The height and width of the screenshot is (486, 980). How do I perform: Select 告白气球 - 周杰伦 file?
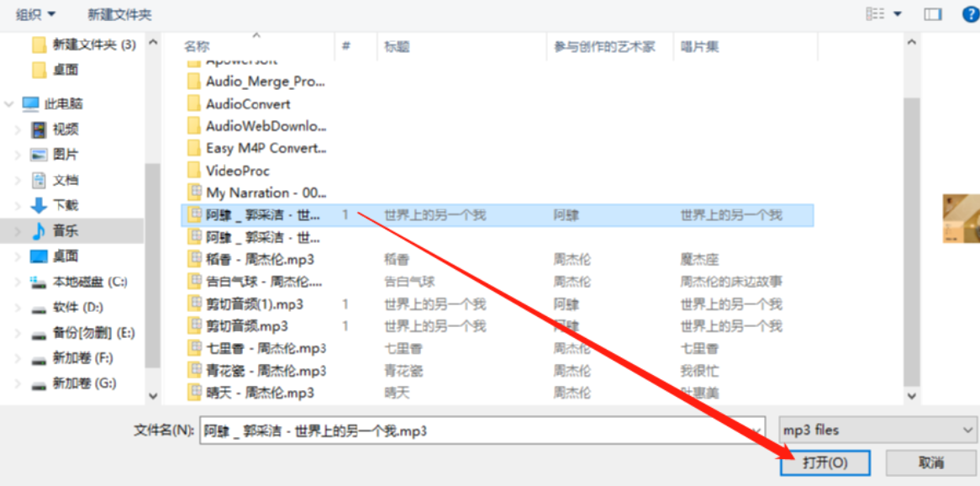tap(255, 282)
